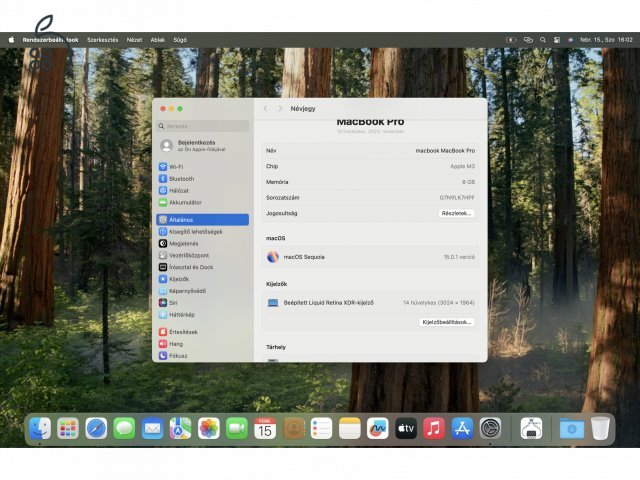Click System Settings icon in Dock

(490, 429)
